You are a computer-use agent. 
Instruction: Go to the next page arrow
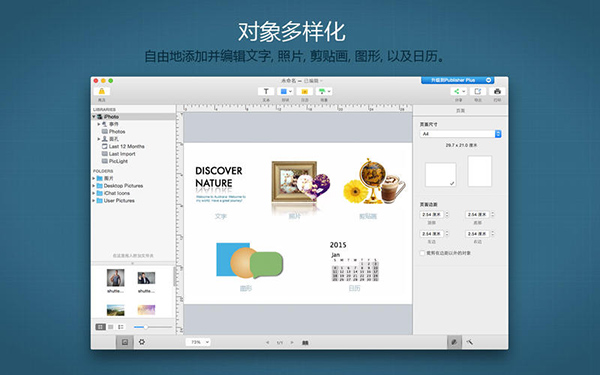click(x=292, y=342)
